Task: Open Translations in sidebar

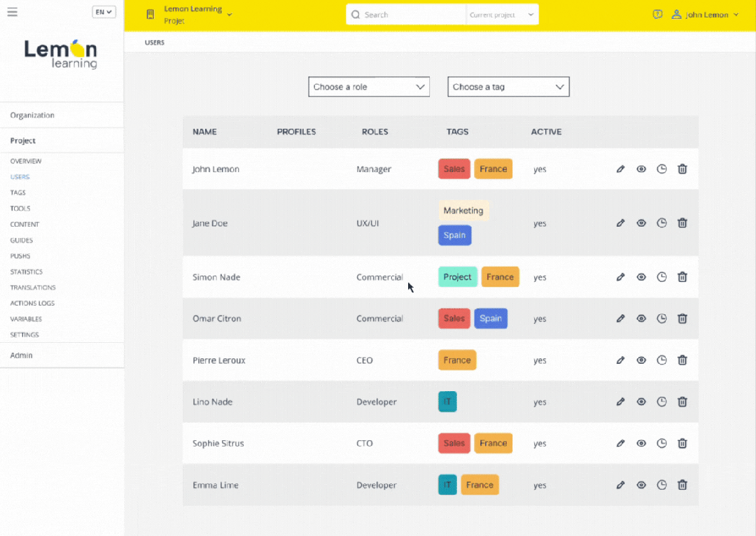Action: click(x=33, y=288)
